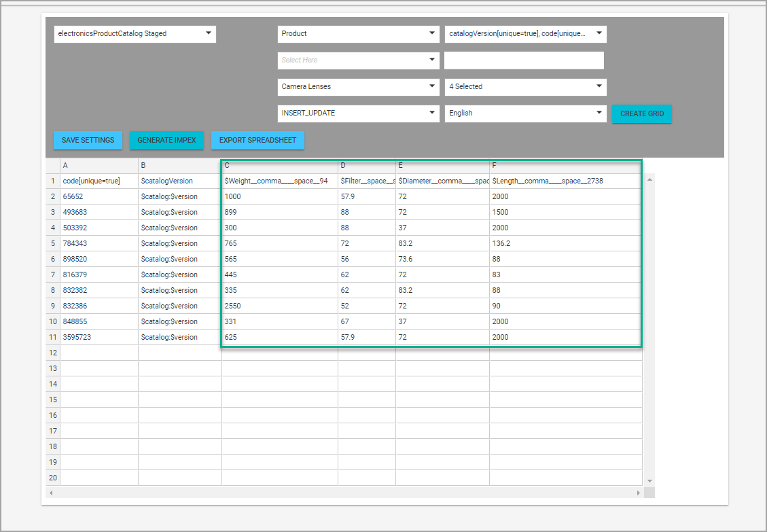Image resolution: width=767 pixels, height=532 pixels.
Task: Click the English language dropdown arrow
Action: [x=598, y=113]
